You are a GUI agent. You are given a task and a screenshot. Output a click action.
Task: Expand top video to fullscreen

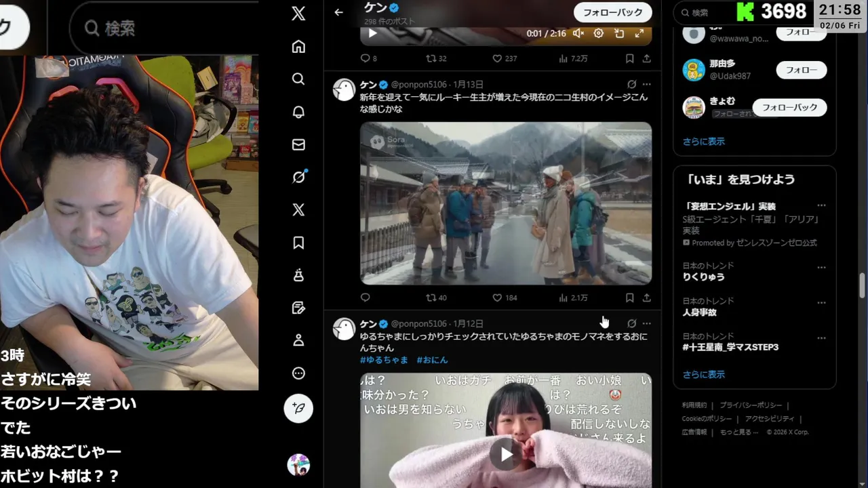(x=639, y=33)
